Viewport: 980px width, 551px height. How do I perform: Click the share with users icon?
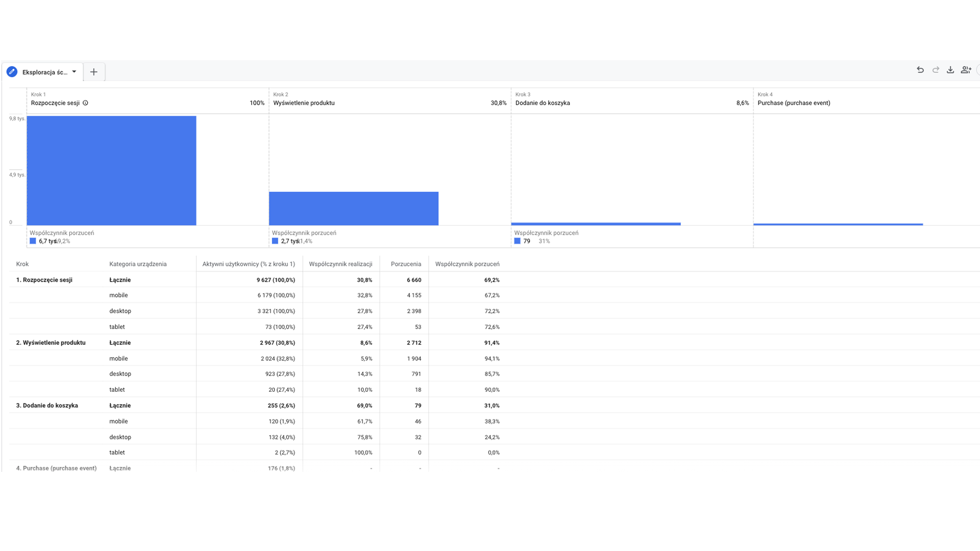(x=966, y=70)
